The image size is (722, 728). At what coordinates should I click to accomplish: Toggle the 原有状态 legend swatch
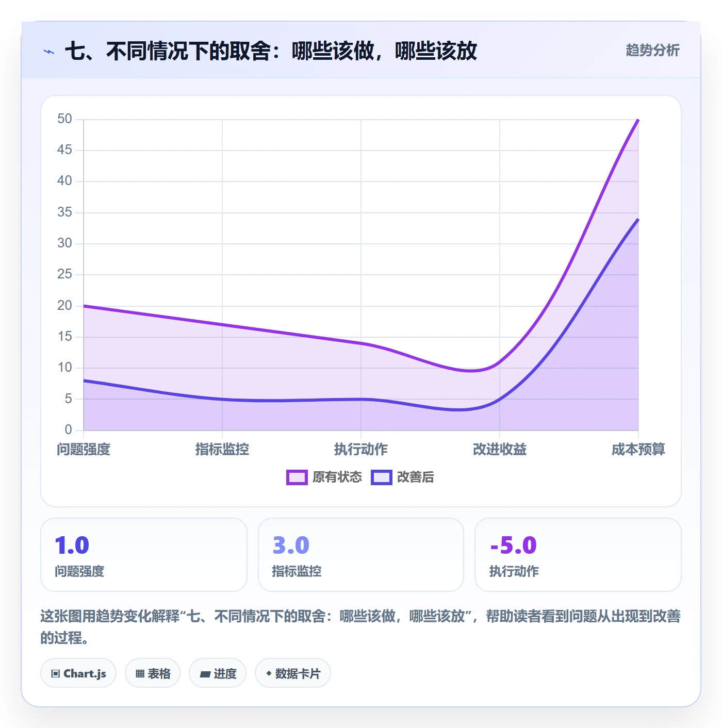[x=297, y=477]
